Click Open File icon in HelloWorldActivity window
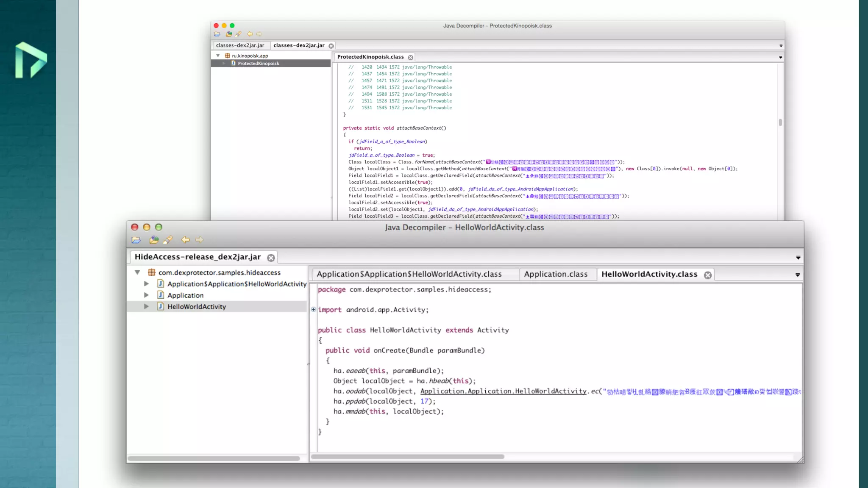The width and height of the screenshot is (868, 488). click(x=136, y=240)
